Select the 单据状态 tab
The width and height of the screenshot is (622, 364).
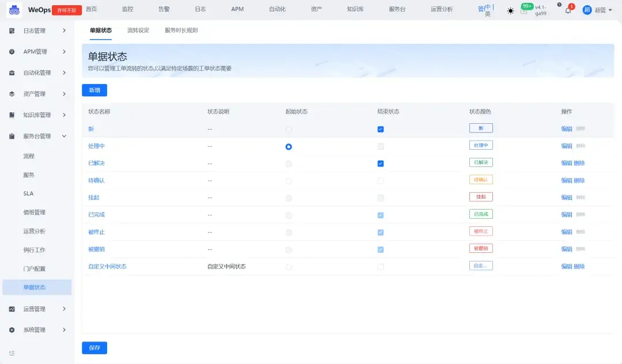[101, 30]
